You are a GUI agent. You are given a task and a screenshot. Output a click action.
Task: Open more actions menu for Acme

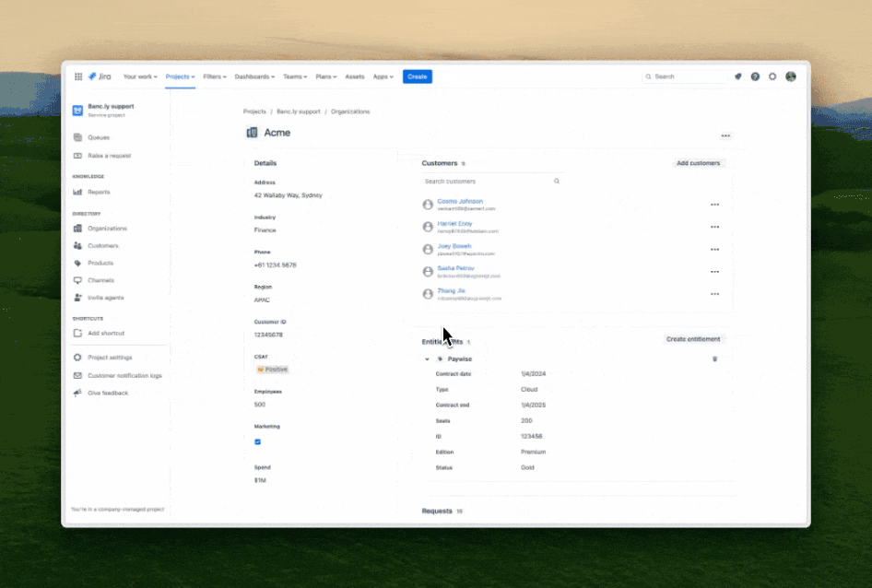(725, 135)
